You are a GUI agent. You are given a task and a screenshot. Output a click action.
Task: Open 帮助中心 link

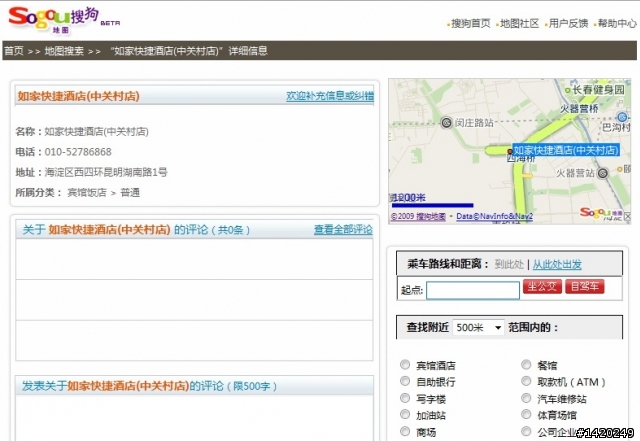point(617,24)
